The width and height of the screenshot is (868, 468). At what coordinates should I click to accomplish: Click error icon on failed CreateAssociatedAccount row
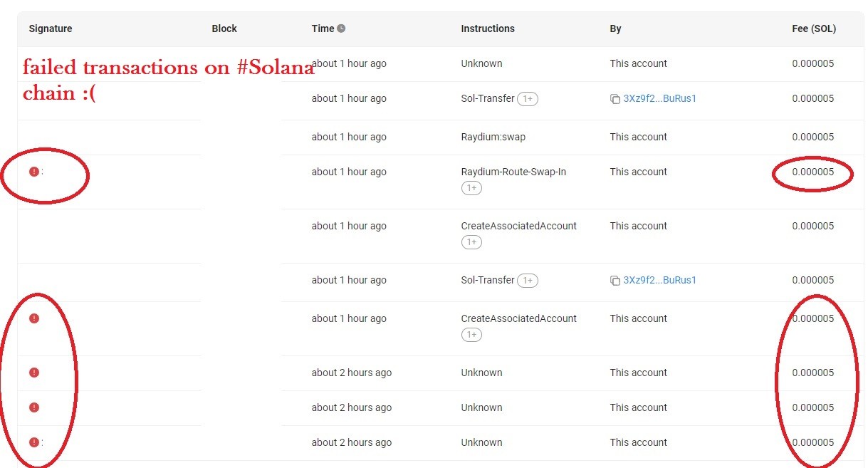point(33,318)
